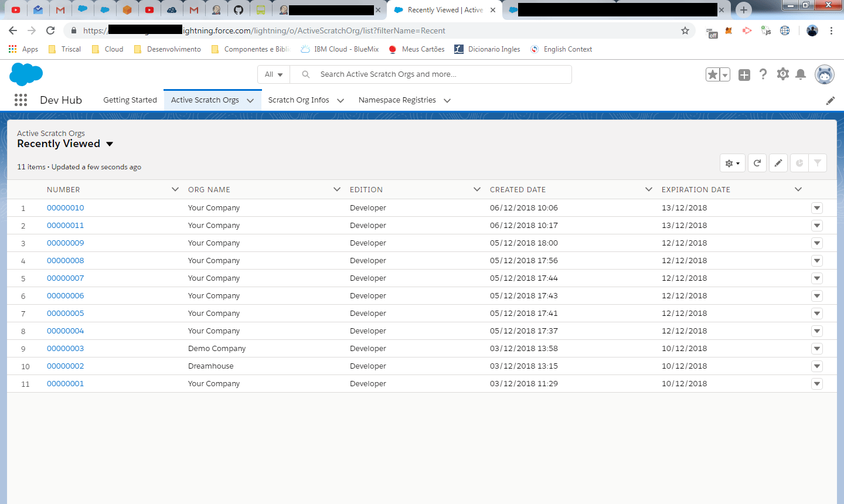Open the IBM Cloud - BlueMix bookmark
Screen dimensions: 844x504
pos(340,49)
